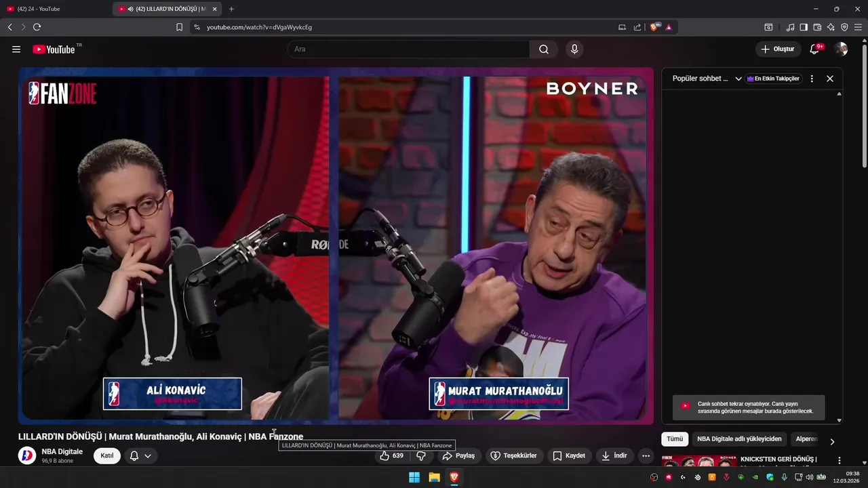Bookmark this page in the address bar
Image resolution: width=868 pixels, height=488 pixels.
coord(179,27)
